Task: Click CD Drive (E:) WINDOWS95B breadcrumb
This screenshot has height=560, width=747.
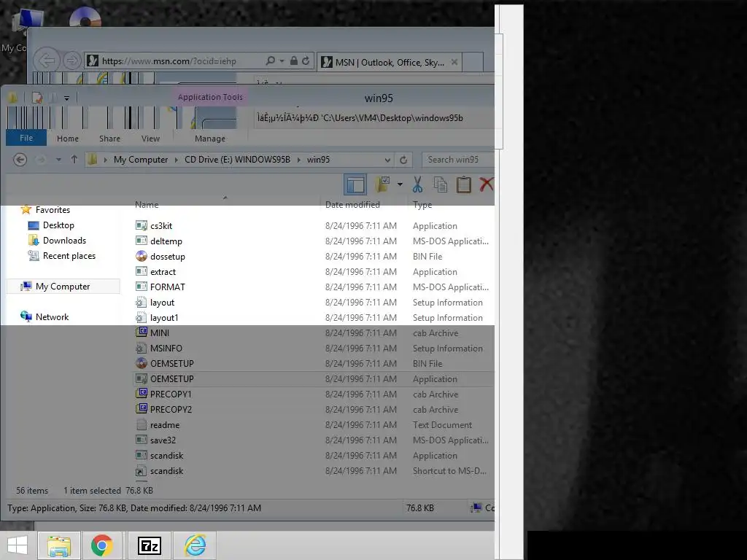Action: point(237,160)
